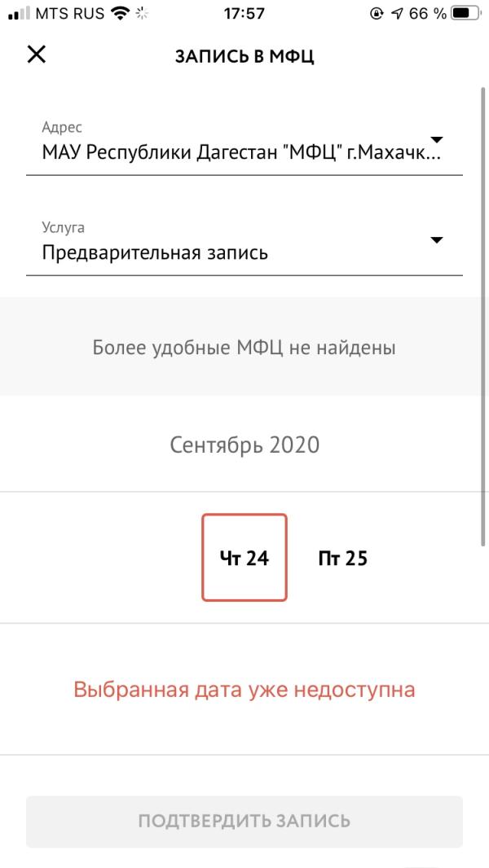Screen dimensions: 489x868
Task: Open the Услуга dropdown arrow
Action: coord(437,239)
